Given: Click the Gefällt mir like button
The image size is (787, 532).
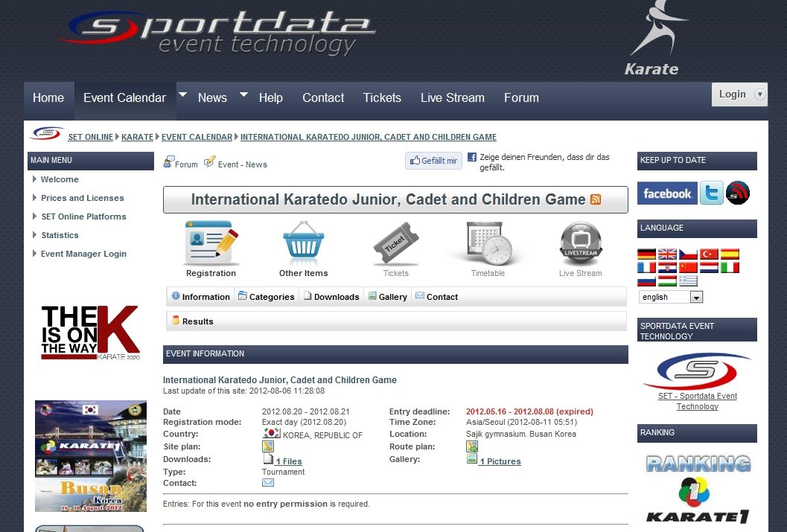Looking at the screenshot, I should tap(433, 161).
